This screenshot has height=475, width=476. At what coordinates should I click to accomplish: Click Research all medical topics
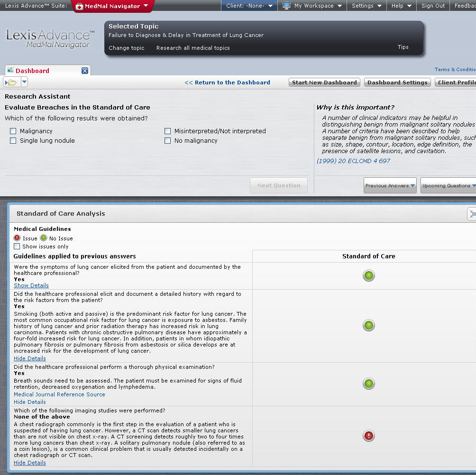(193, 48)
